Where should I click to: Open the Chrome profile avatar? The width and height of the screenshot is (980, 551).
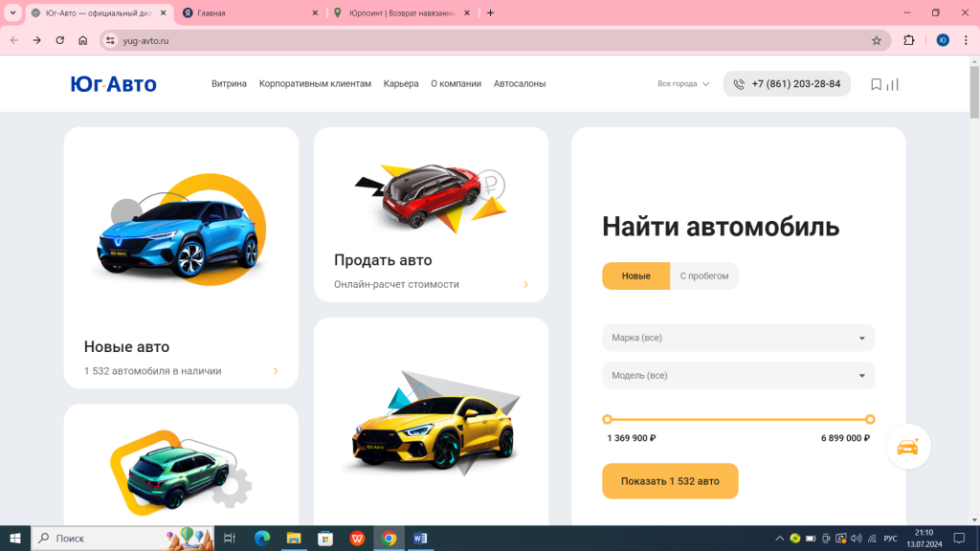943,40
